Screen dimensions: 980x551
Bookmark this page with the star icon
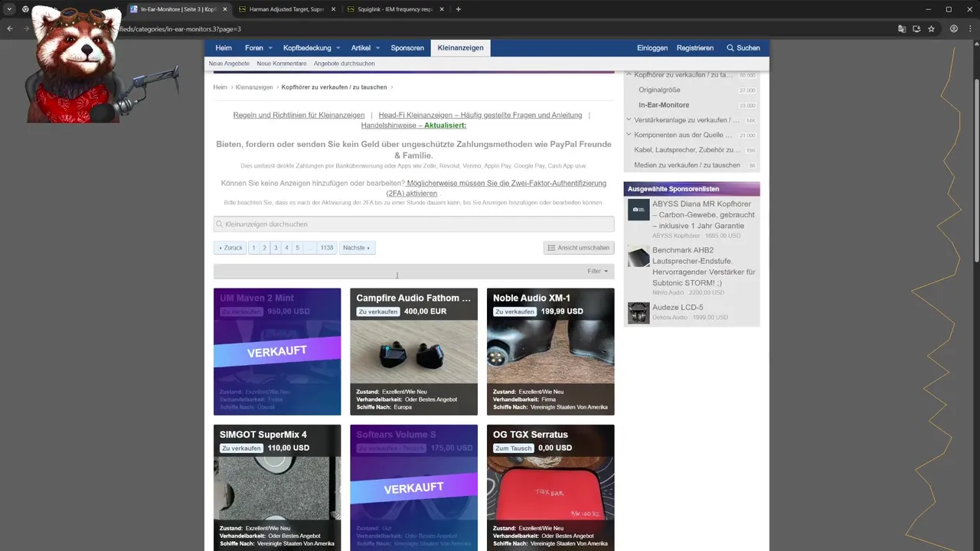click(x=931, y=28)
